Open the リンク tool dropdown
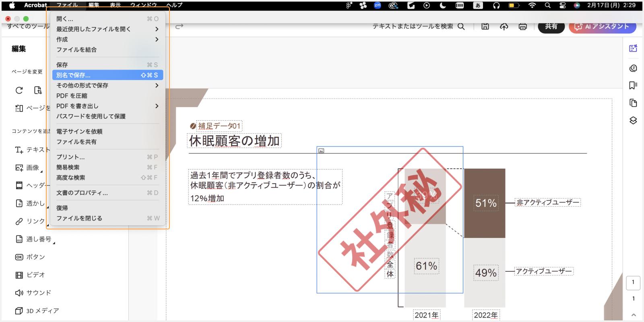This screenshot has height=322, width=644. 47,225
